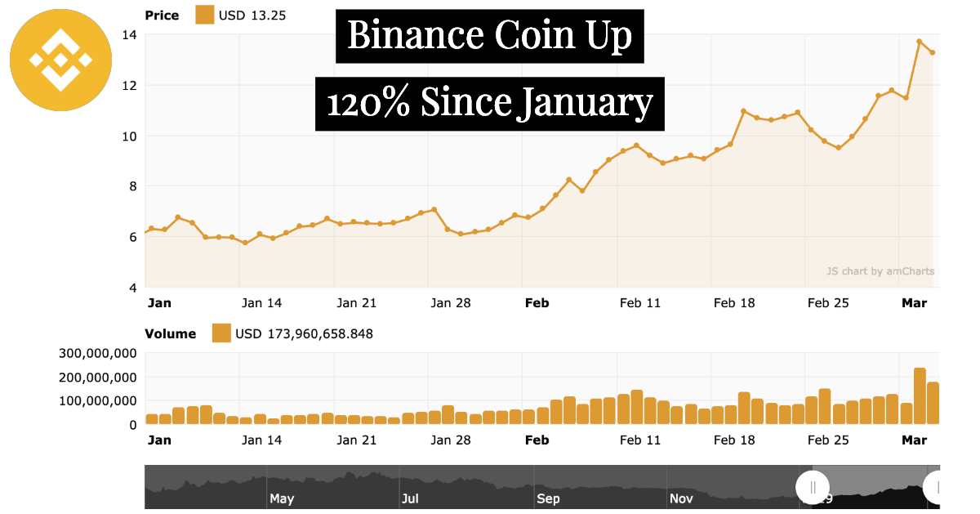980x514 pixels.
Task: Toggle the Volume legend marker
Action: [x=221, y=333]
